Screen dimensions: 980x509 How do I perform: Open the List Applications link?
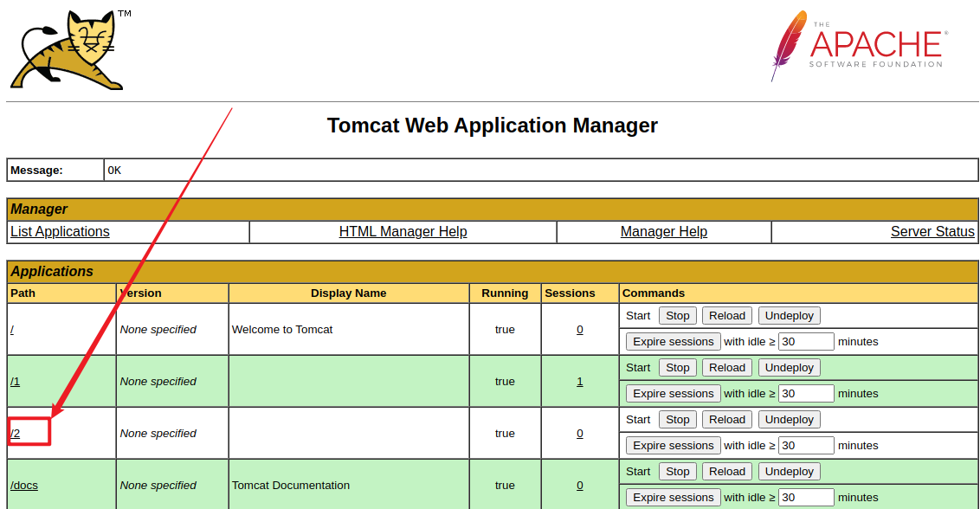(60, 231)
